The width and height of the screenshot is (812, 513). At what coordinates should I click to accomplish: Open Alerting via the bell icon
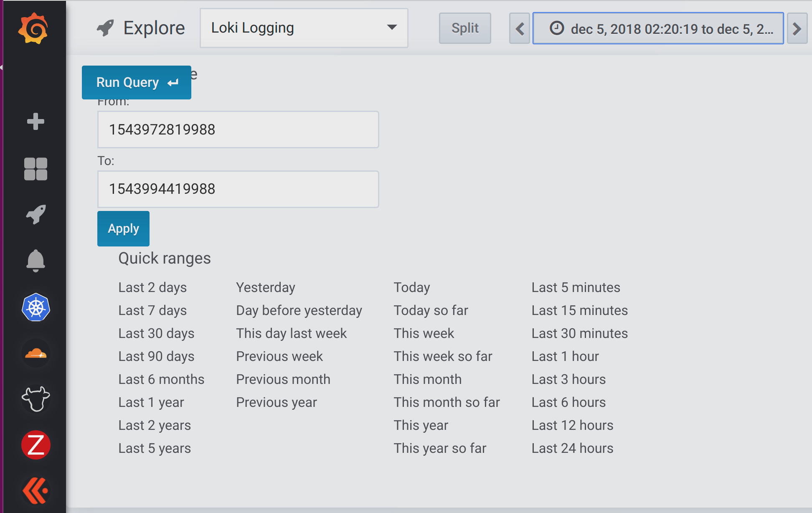coord(36,261)
